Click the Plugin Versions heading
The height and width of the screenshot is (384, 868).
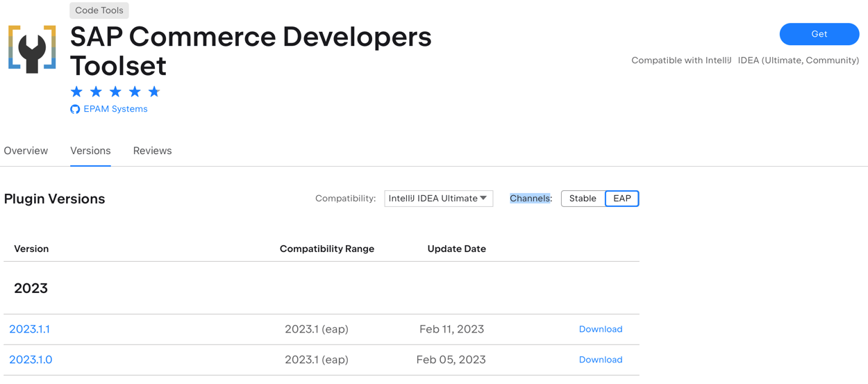[x=54, y=199]
